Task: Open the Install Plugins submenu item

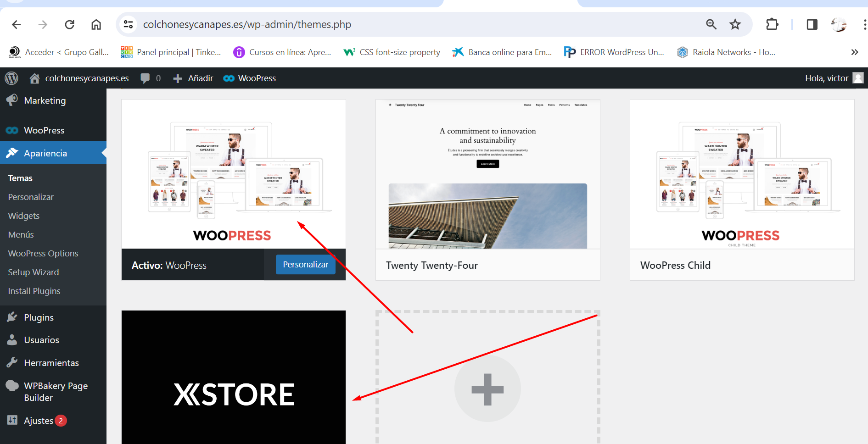Action: [34, 291]
